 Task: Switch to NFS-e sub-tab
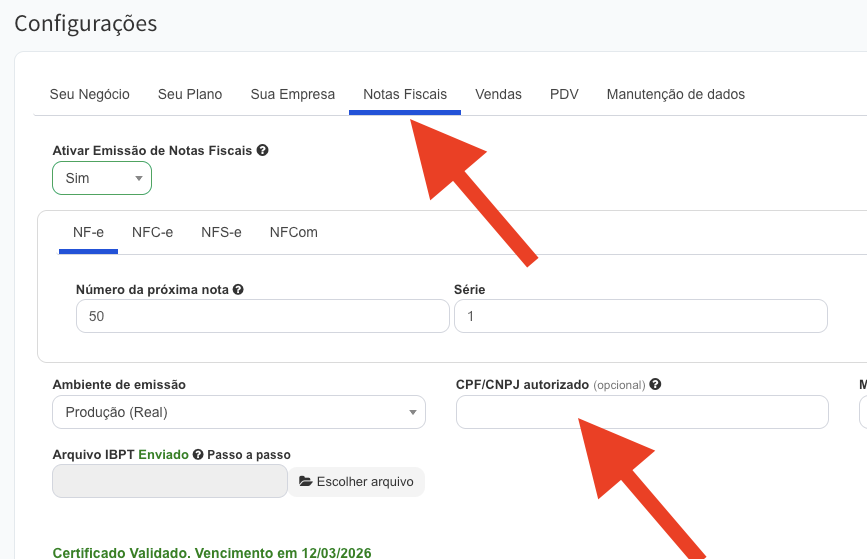click(x=221, y=232)
